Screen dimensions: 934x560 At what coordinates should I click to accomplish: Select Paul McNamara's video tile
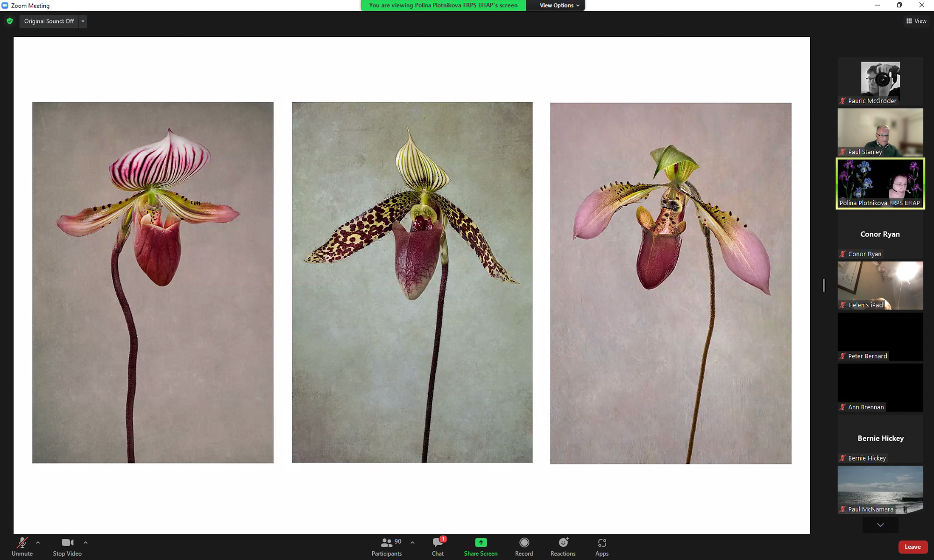880,490
